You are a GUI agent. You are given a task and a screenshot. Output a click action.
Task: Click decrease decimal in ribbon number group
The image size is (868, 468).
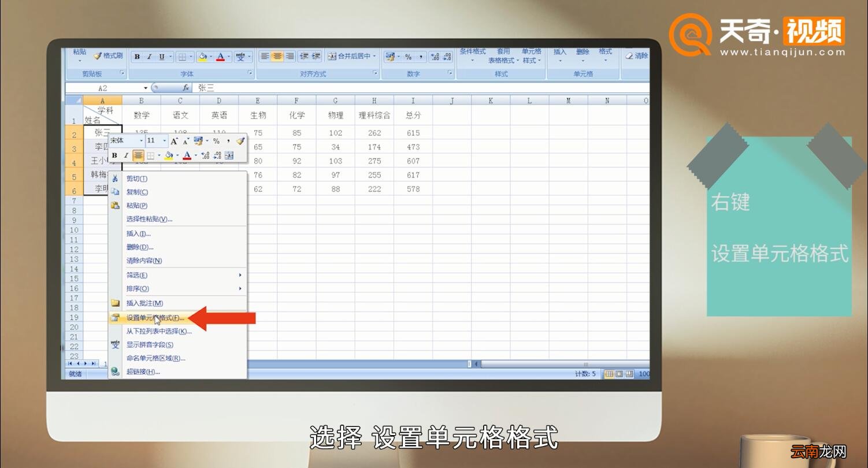pyautogui.click(x=447, y=57)
